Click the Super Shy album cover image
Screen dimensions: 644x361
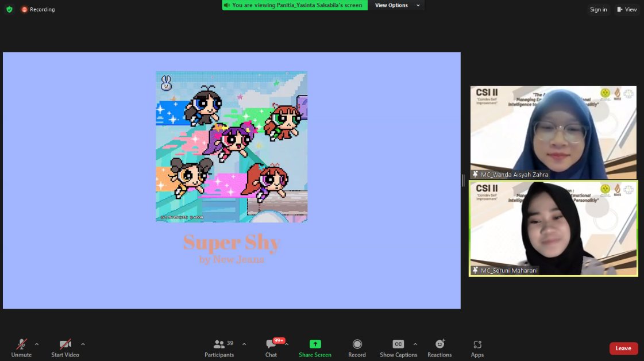[232, 147]
